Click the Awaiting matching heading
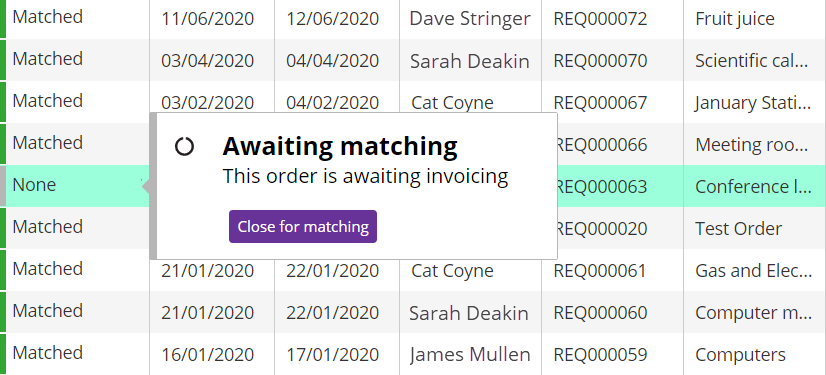The height and width of the screenshot is (375, 826). click(340, 146)
